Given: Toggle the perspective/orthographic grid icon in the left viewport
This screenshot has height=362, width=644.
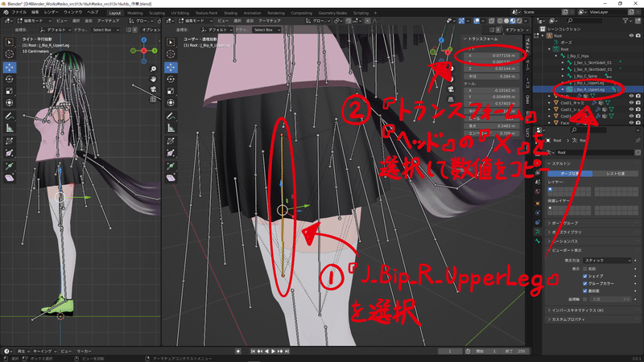Looking at the screenshot, I should tap(153, 99).
